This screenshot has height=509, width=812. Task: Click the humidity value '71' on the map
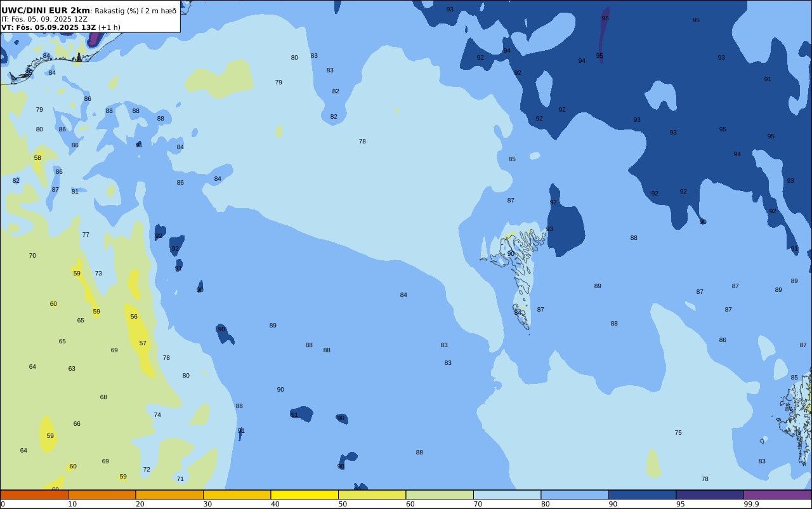[180, 479]
